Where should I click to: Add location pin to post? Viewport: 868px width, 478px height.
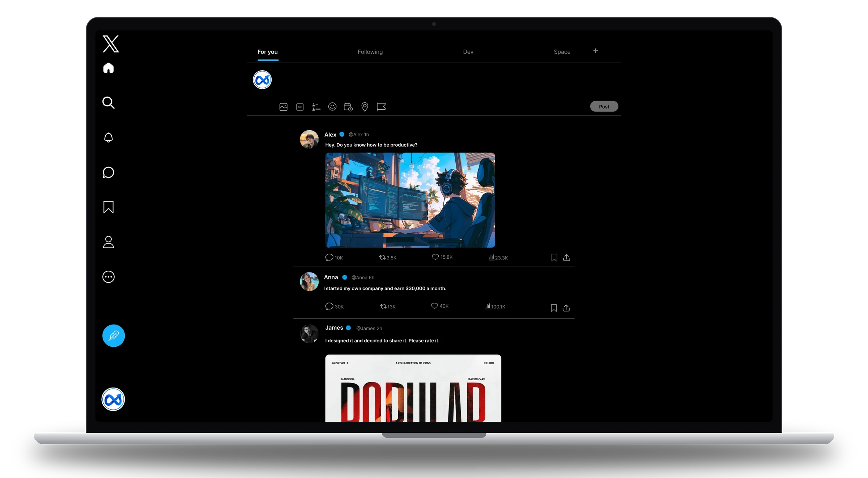pos(365,107)
